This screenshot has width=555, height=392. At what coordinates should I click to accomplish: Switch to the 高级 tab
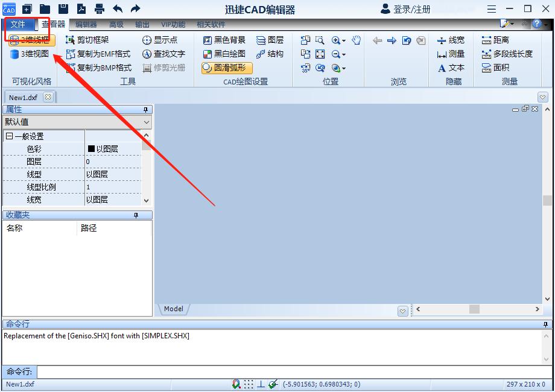116,24
